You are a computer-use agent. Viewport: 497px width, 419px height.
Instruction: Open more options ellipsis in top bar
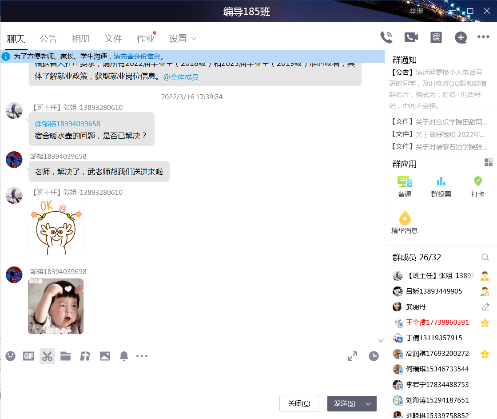[x=483, y=37]
